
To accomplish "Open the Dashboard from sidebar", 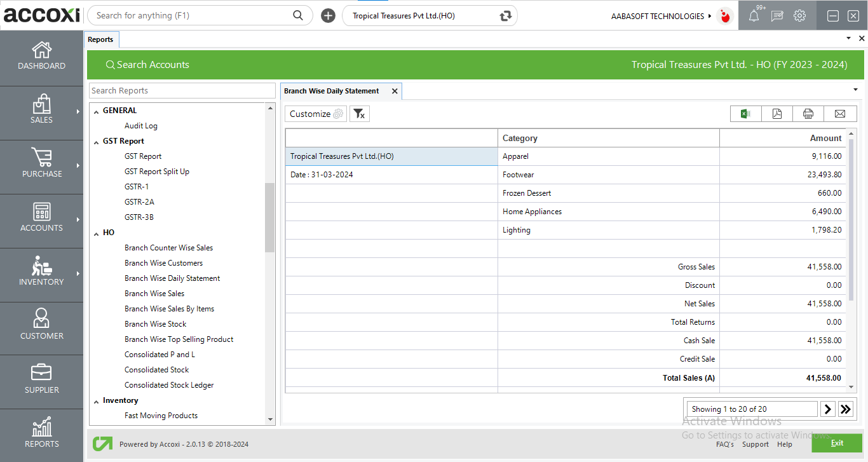I will [x=41, y=56].
